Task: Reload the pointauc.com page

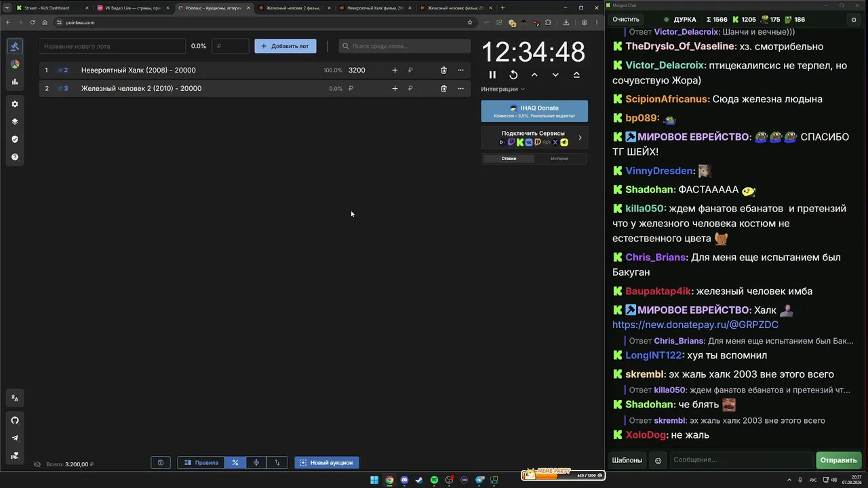Action: pyautogui.click(x=33, y=22)
